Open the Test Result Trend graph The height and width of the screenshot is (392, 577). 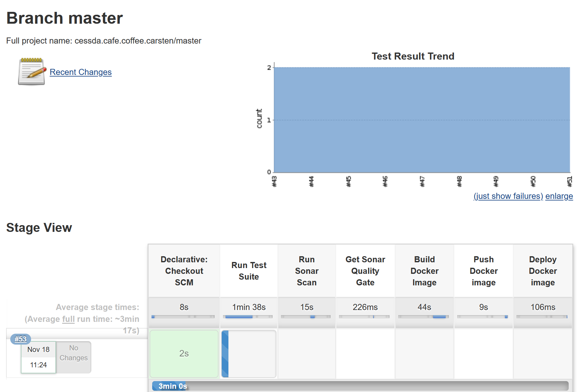coord(421,120)
